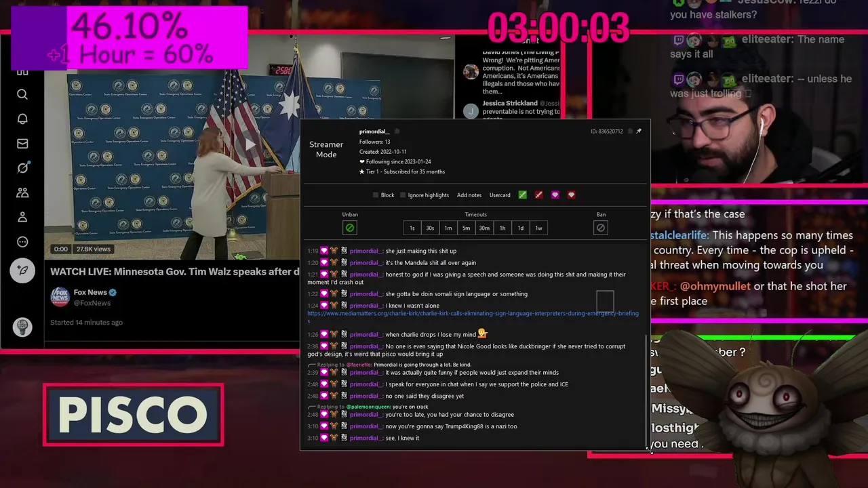Click @ohmymullet mention in stream chat
Viewport: 868px width, 488px height.
coord(715,287)
